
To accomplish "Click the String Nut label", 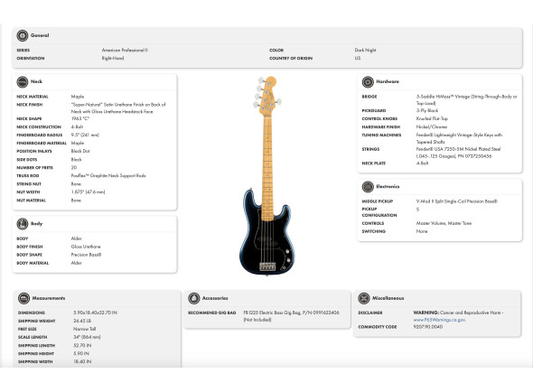I will pyautogui.click(x=29, y=184).
